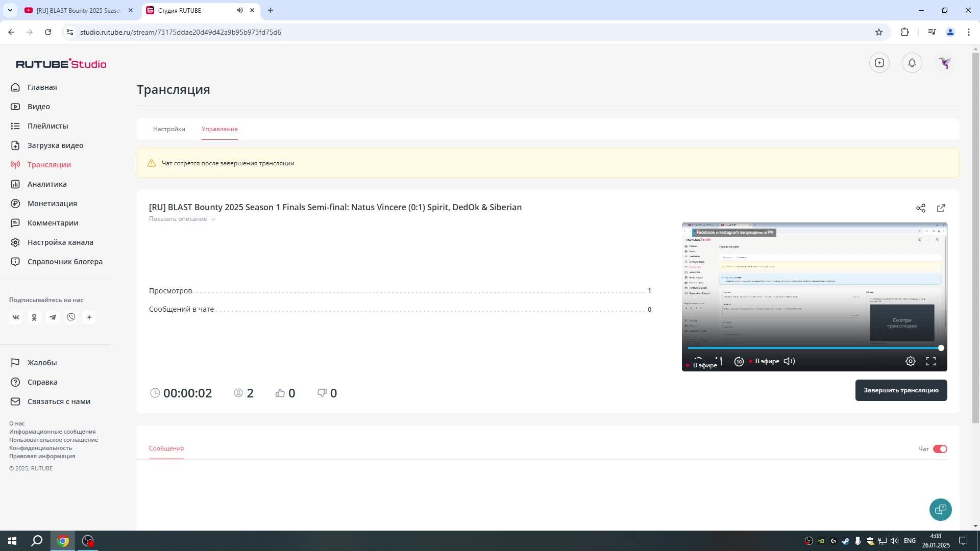
Task: Open the teal support chat widget
Action: click(x=940, y=510)
